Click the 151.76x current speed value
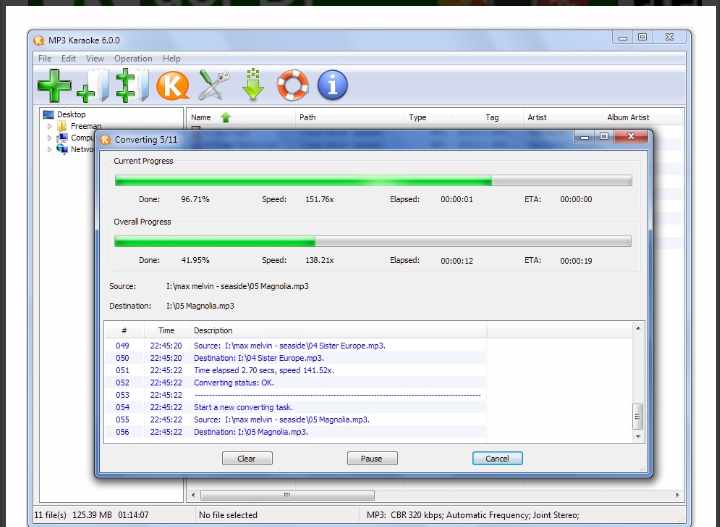Screen dimensions: 720x527 point(320,199)
